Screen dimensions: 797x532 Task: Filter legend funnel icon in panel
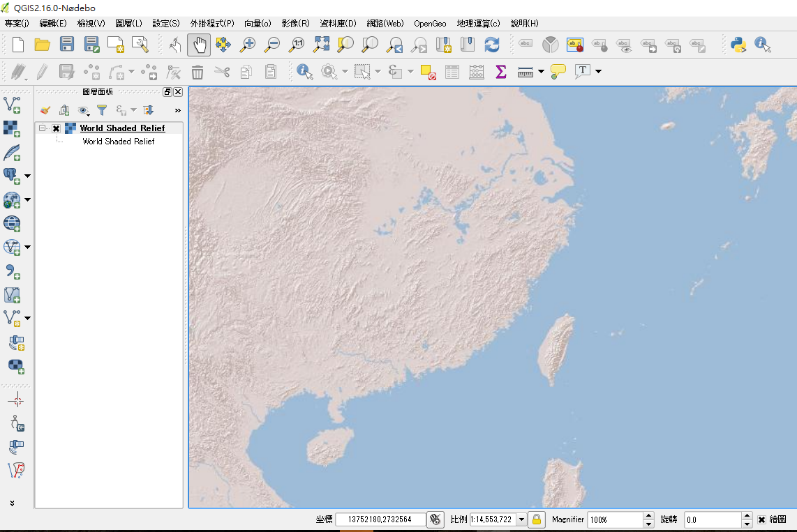click(x=102, y=110)
